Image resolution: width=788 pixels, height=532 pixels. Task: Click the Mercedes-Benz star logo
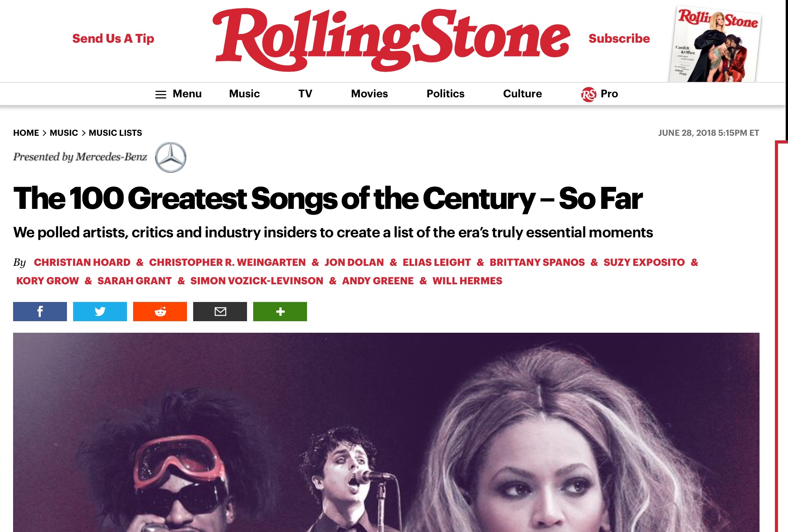170,157
